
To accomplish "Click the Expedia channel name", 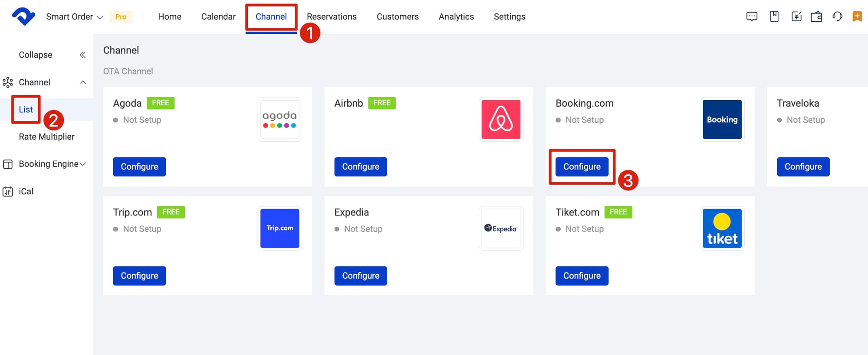I will point(352,212).
